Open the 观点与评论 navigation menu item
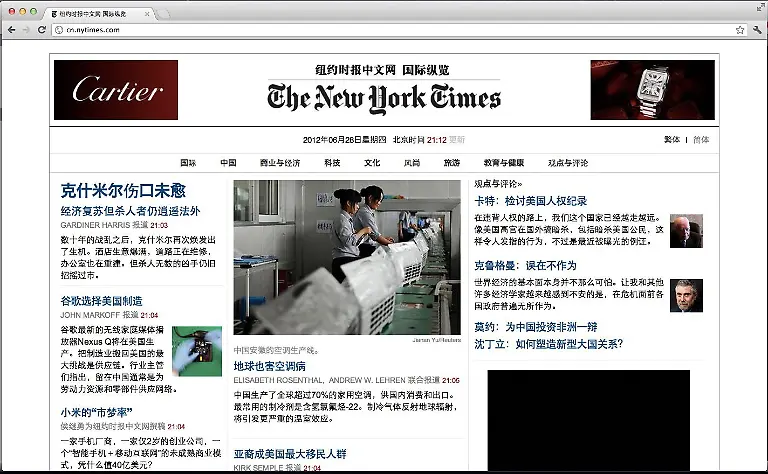This screenshot has width=768, height=474. [x=568, y=163]
